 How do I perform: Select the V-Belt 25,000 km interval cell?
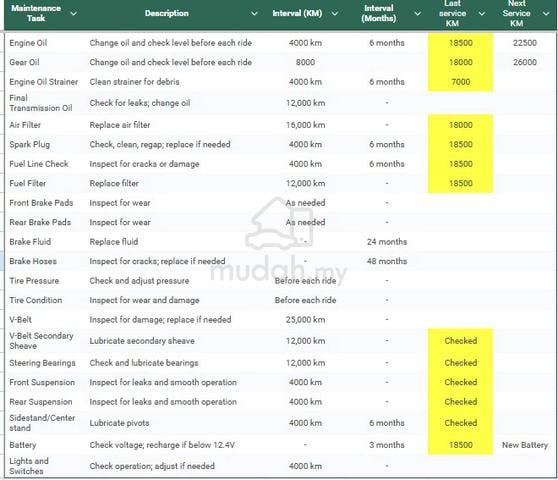pyautogui.click(x=305, y=320)
